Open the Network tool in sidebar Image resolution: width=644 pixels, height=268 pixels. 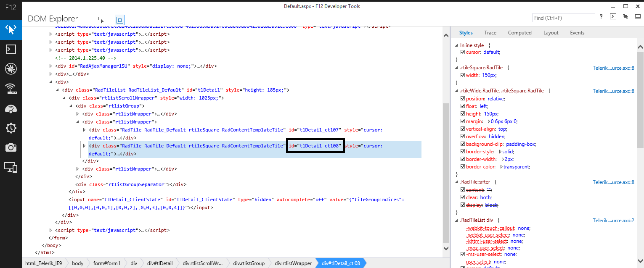11,89
